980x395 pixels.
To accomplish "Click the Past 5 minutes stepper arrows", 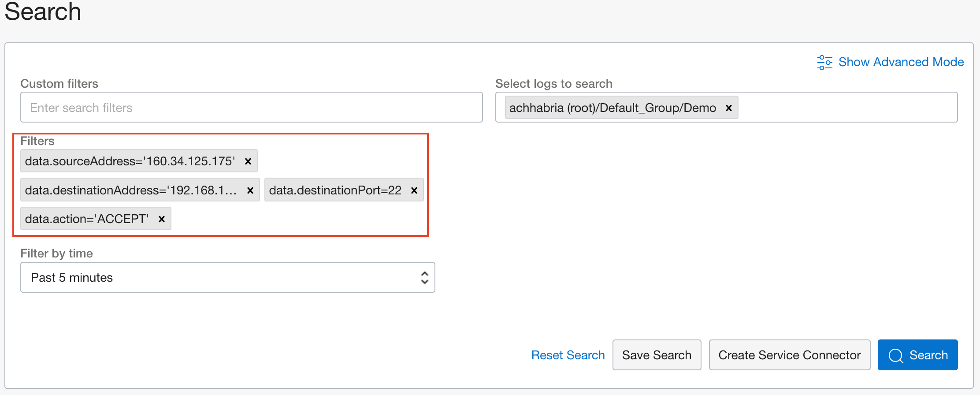I will (424, 278).
